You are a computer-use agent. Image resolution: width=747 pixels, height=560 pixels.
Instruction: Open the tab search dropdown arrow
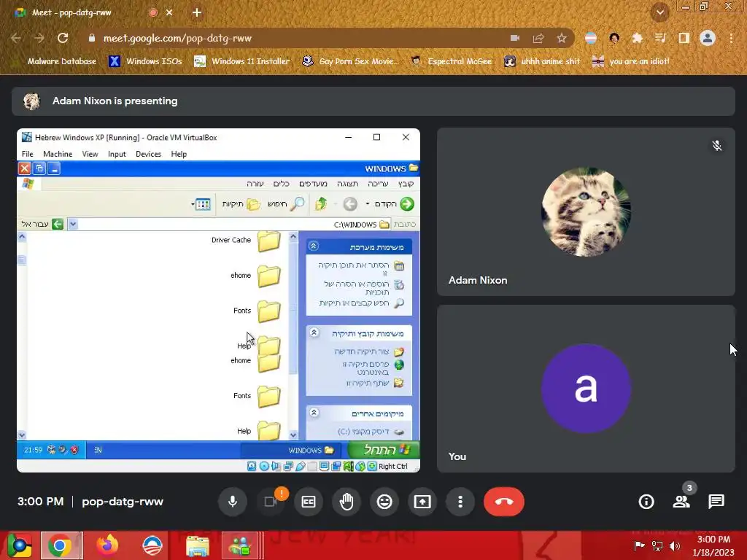659,12
